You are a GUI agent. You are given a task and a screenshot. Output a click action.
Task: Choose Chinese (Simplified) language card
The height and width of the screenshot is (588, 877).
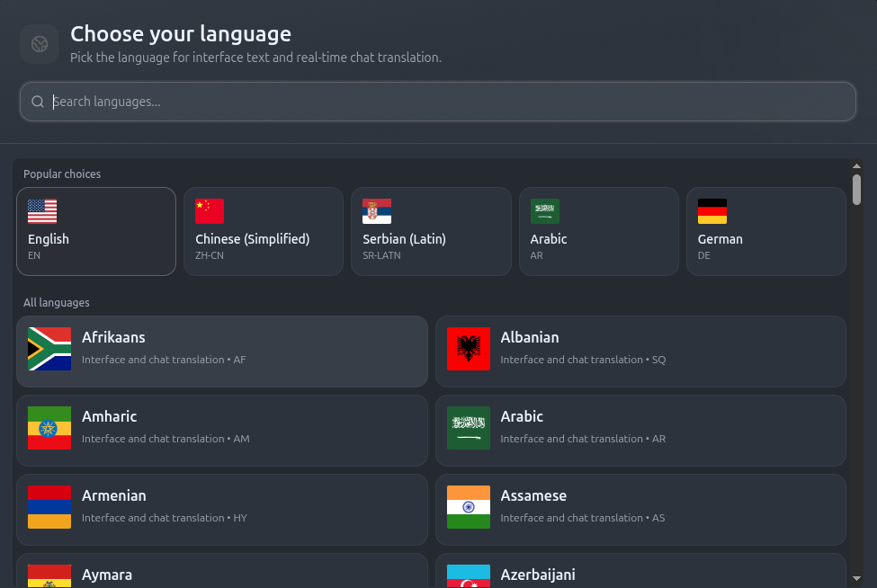coord(264,231)
